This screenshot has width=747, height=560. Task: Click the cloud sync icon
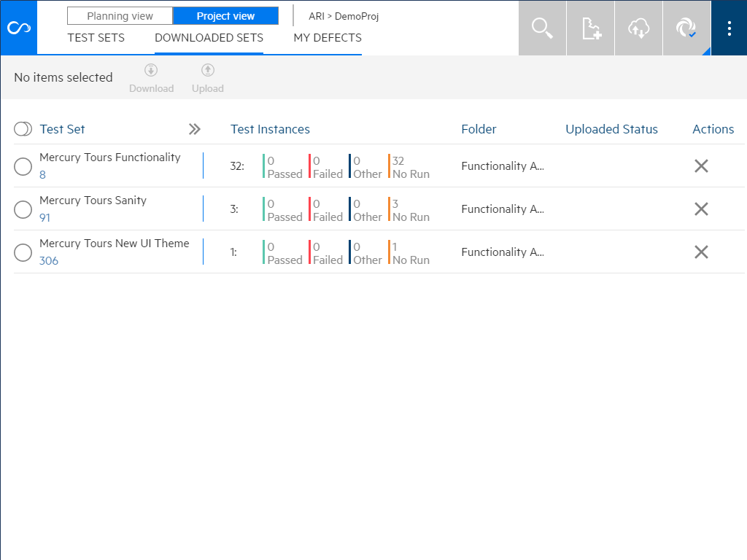[x=638, y=28]
